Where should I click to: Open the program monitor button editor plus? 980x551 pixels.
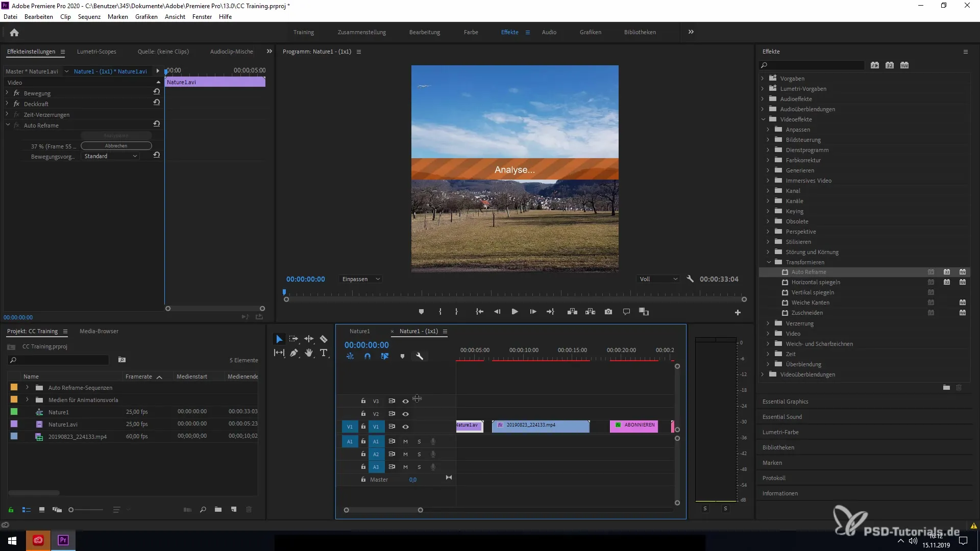pos(738,312)
